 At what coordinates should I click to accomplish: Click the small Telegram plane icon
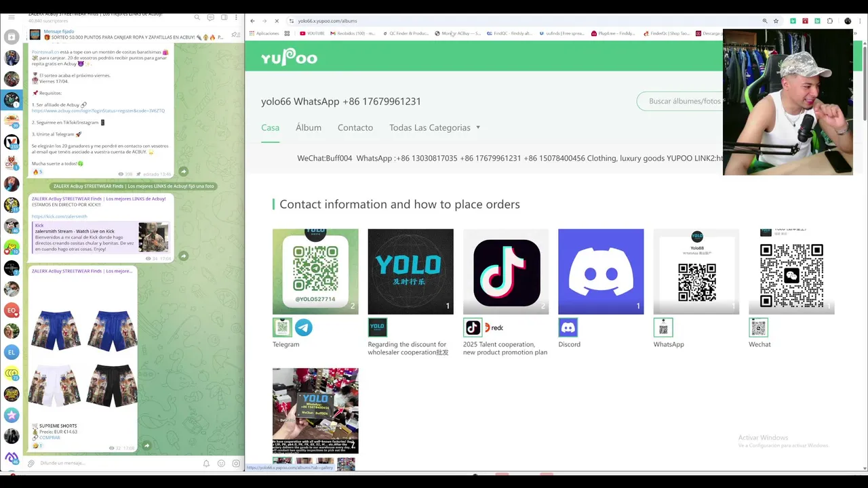click(304, 327)
